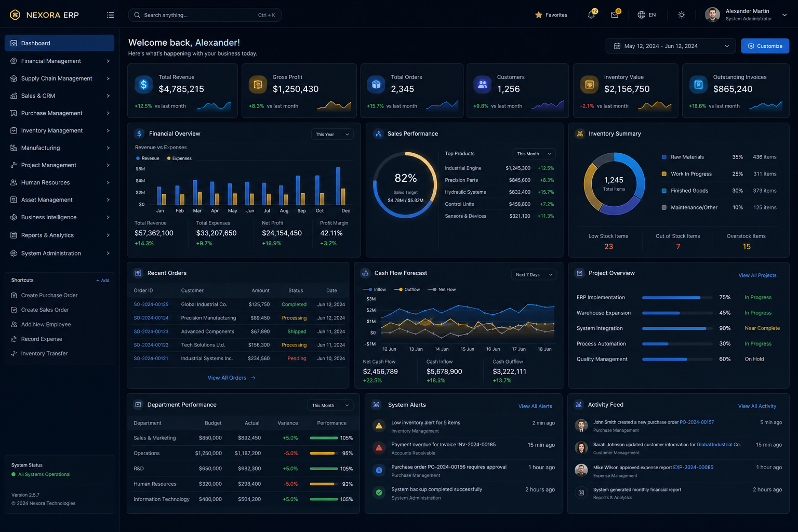Open Human Resources menu item
The height and width of the screenshot is (532, 798).
pyautogui.click(x=59, y=182)
